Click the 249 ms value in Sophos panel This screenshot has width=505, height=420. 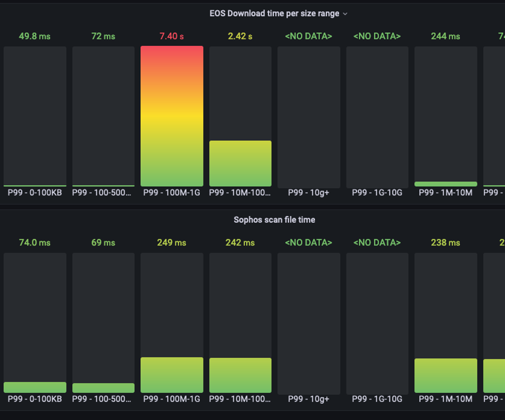pos(172,243)
